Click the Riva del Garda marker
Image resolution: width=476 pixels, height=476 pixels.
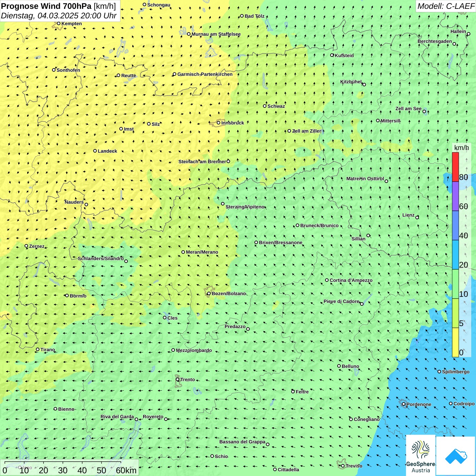[136, 419]
